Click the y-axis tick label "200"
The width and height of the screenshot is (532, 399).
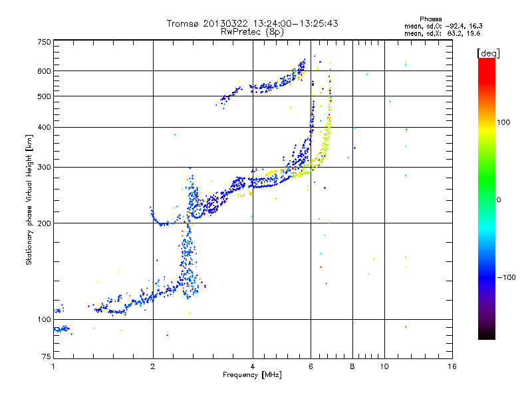45,223
